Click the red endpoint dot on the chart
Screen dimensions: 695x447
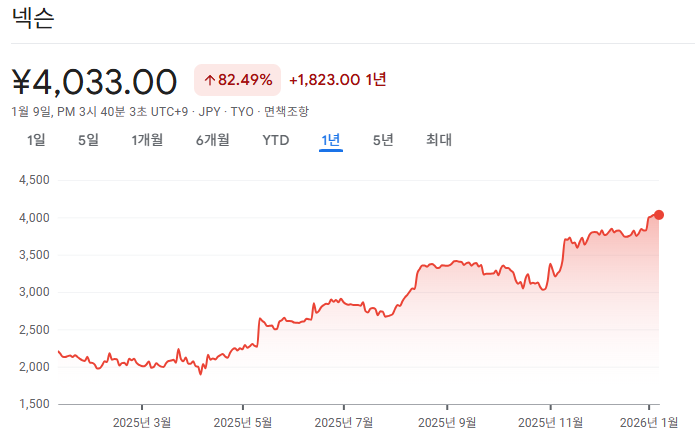(659, 215)
